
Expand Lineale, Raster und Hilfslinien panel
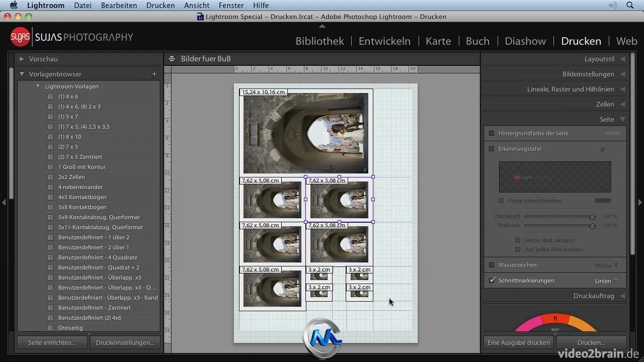622,89
